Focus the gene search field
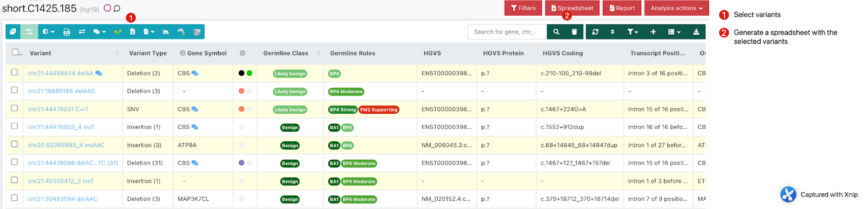 (507, 32)
